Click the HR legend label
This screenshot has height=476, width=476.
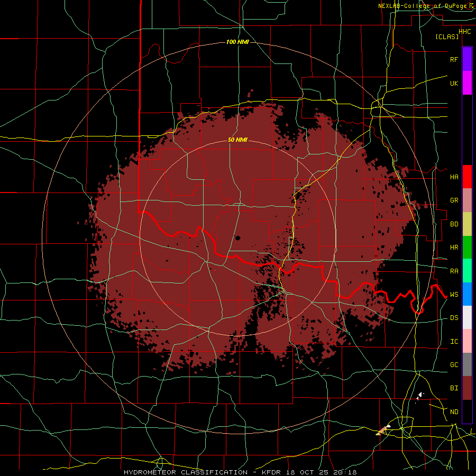click(454, 248)
